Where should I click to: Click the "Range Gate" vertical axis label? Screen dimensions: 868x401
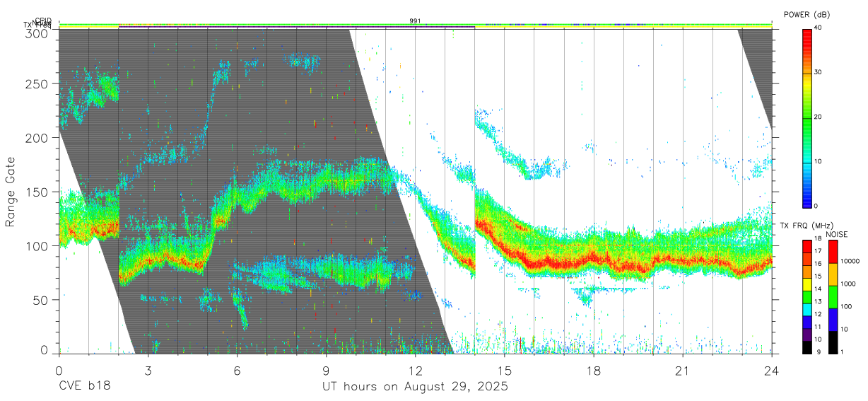11,192
